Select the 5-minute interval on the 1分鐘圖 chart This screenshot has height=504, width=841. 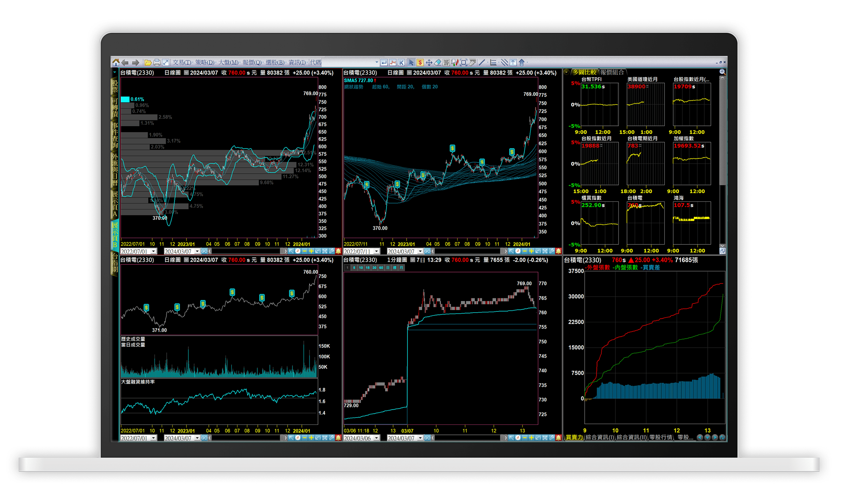[354, 268]
